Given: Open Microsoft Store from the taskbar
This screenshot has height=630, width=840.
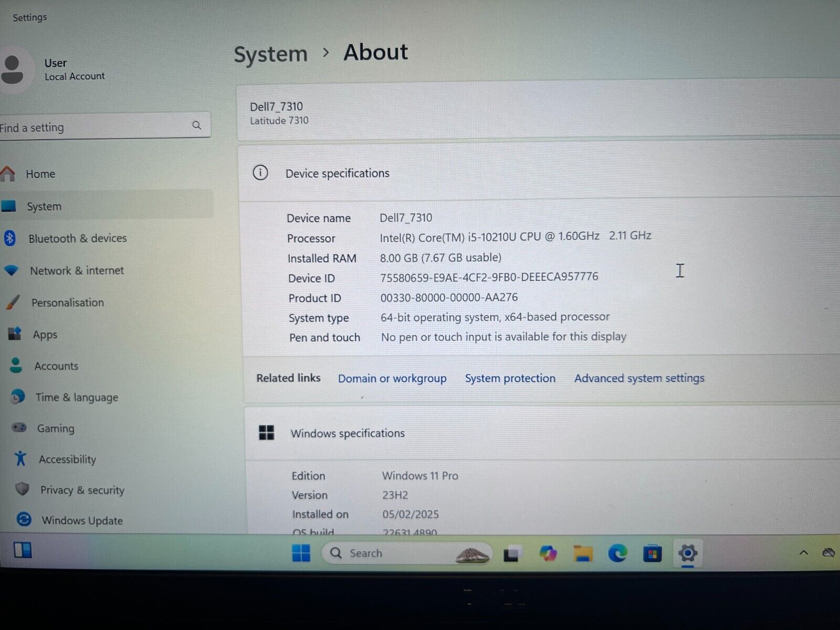Looking at the screenshot, I should (652, 553).
